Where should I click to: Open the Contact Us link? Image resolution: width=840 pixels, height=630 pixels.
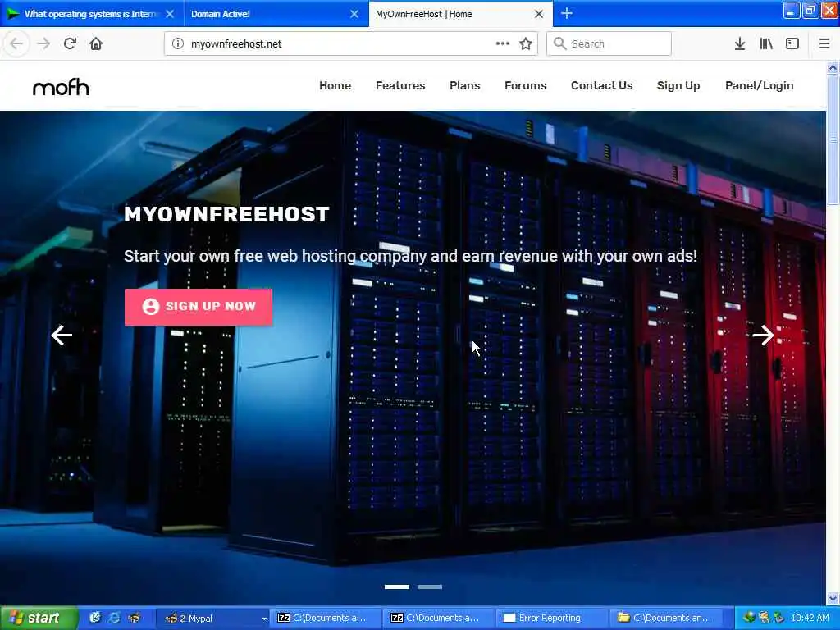[x=601, y=85]
